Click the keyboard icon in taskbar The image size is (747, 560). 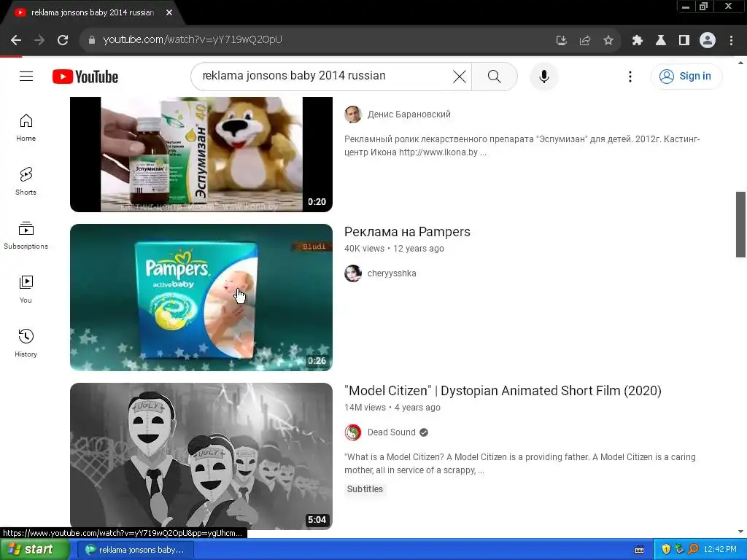pyautogui.click(x=639, y=550)
